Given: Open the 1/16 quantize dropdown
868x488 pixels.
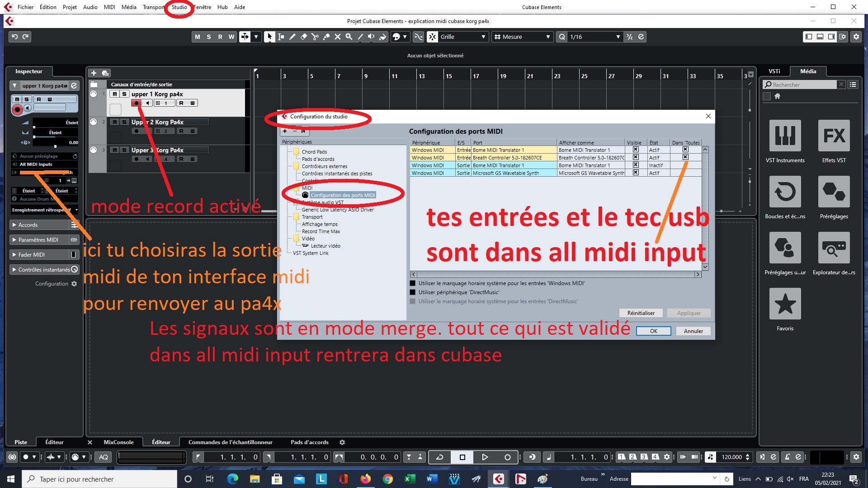Looking at the screenshot, I should (618, 37).
